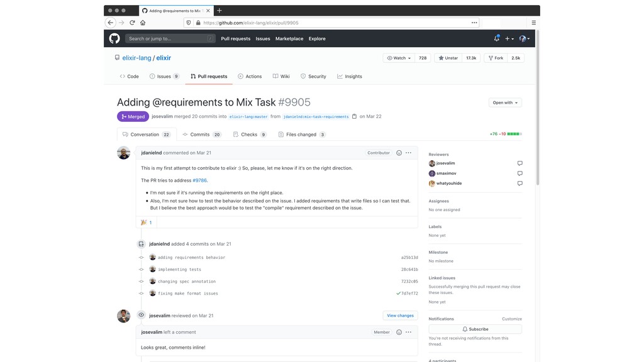Open the Commits tab
The width and height of the screenshot is (644, 362).
point(202,134)
